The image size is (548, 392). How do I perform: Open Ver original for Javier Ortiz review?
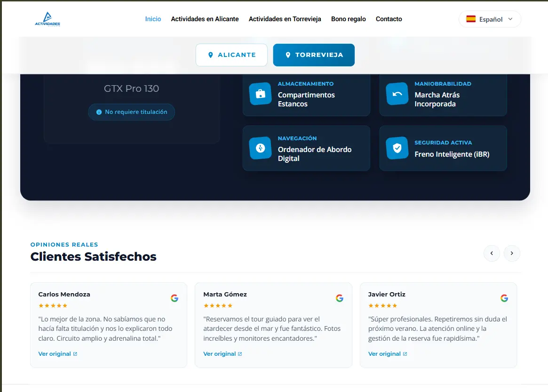point(388,354)
